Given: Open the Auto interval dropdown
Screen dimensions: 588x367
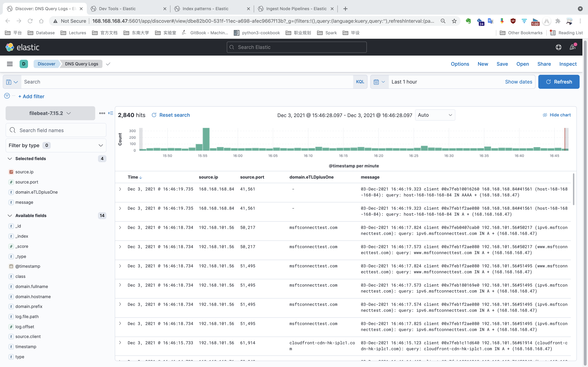Looking at the screenshot, I should click(435, 115).
